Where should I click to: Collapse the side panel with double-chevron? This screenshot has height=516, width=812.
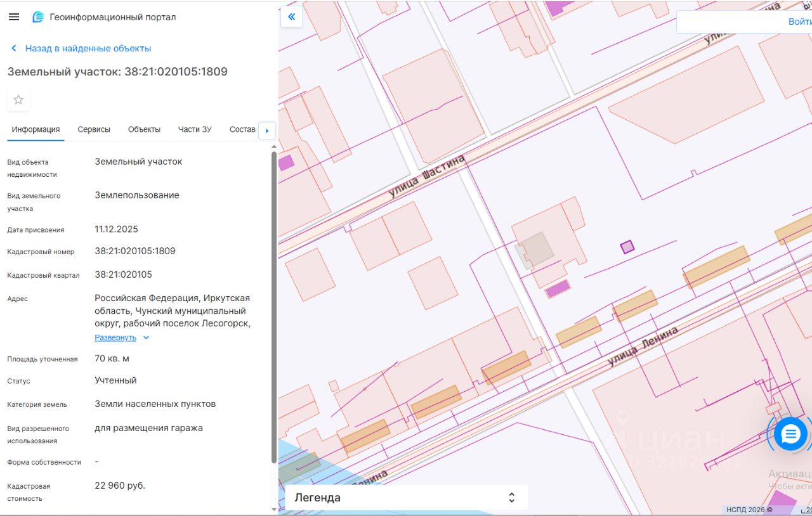(x=292, y=17)
